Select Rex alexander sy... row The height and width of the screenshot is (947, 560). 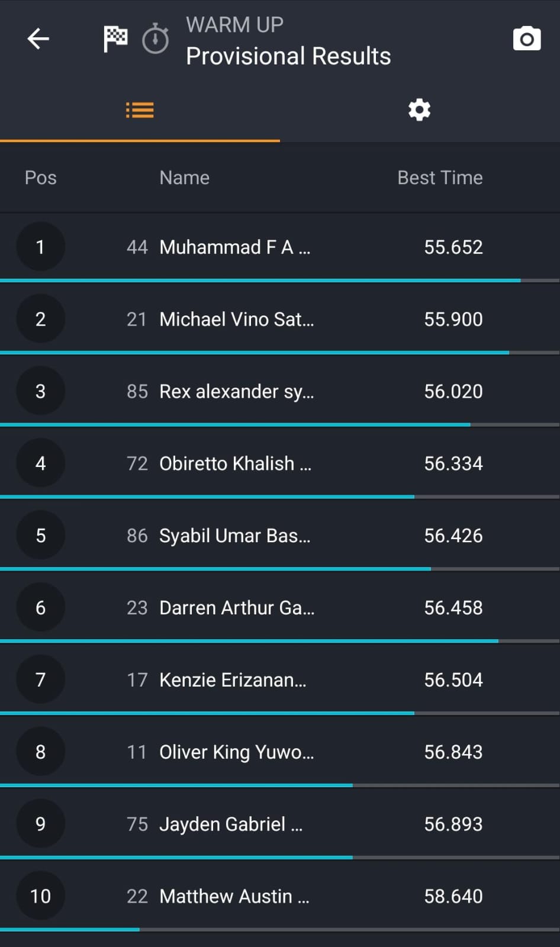click(237, 391)
